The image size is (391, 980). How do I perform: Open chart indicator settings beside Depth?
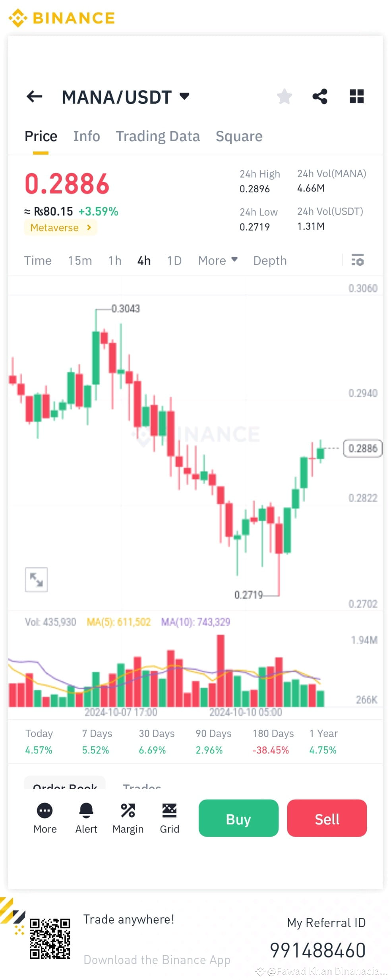(x=357, y=261)
